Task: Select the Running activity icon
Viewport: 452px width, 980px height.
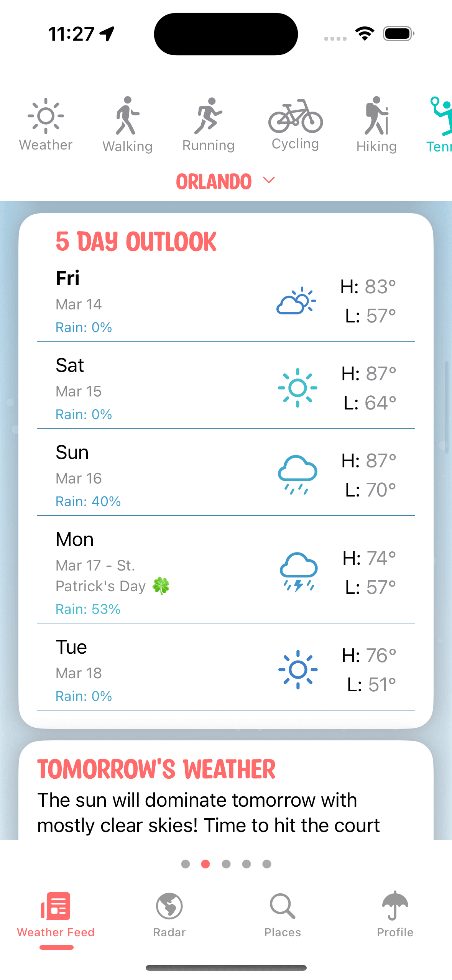Action: coord(208,116)
